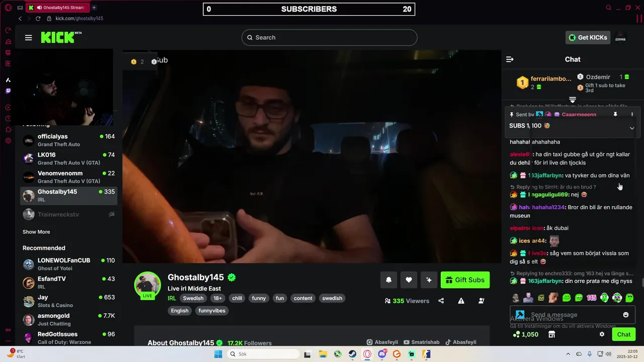The height and width of the screenshot is (362, 644).
Task: Click the notification bell for Ghostalby145
Action: [x=388, y=280]
